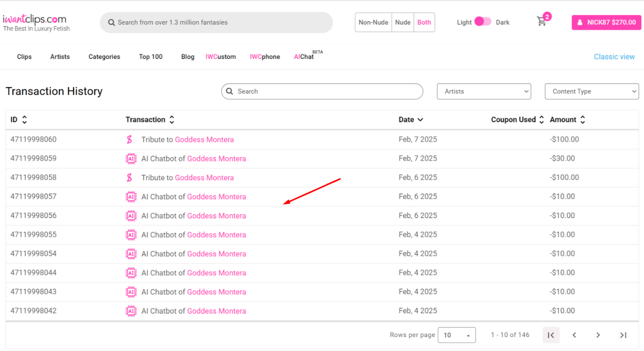Click the magnifier in top search bar
Viewport: 644px width, 351px height.
(x=111, y=23)
